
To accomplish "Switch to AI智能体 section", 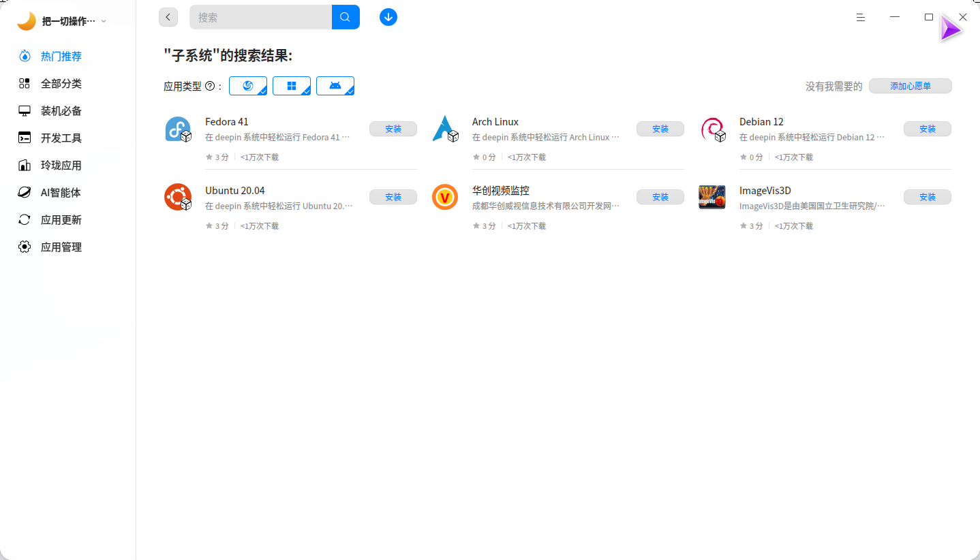I will [61, 192].
